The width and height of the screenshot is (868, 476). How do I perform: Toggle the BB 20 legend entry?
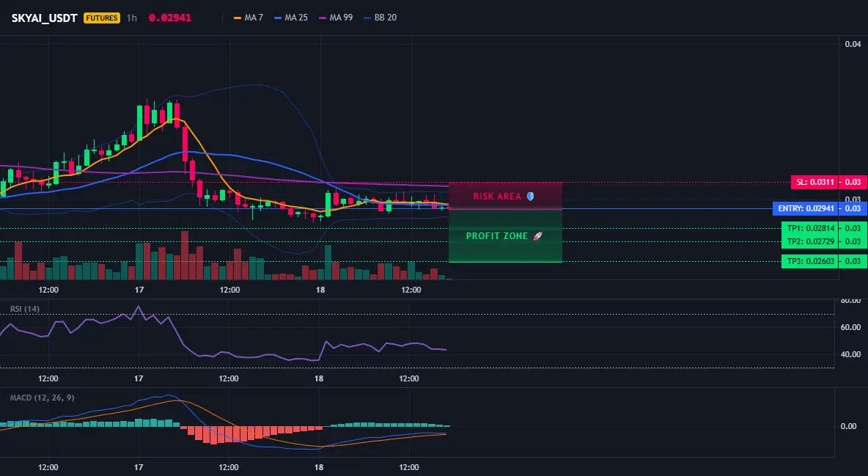pyautogui.click(x=380, y=18)
